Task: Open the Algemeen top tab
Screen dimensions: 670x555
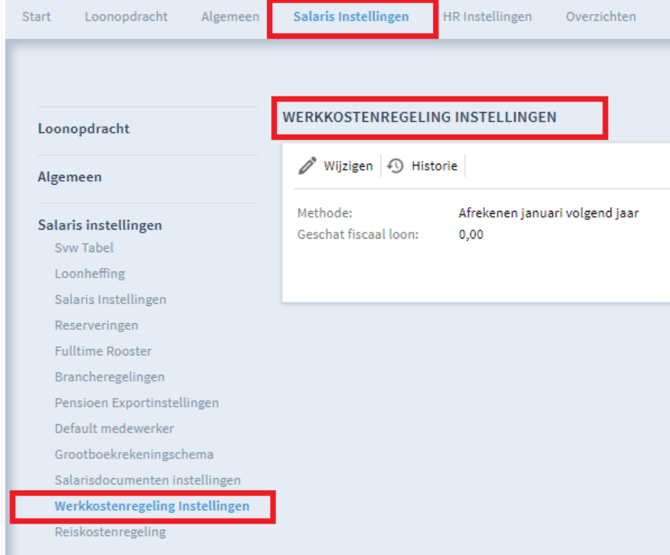Action: click(x=229, y=17)
